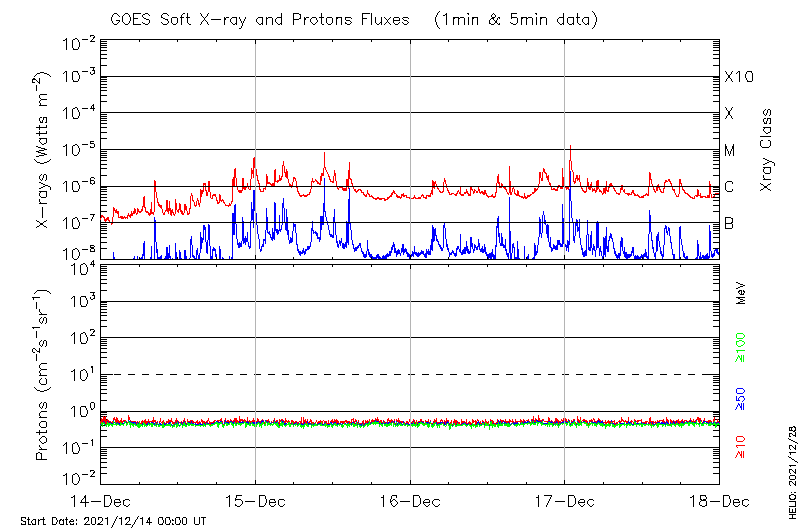Click the B flare class label

click(729, 223)
